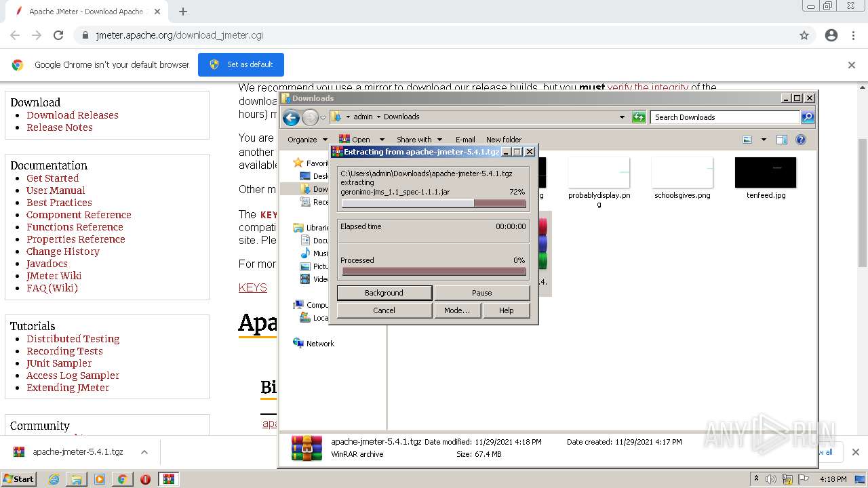Open the Chrome profile avatar icon
This screenshot has width=868, height=488.
(831, 35)
